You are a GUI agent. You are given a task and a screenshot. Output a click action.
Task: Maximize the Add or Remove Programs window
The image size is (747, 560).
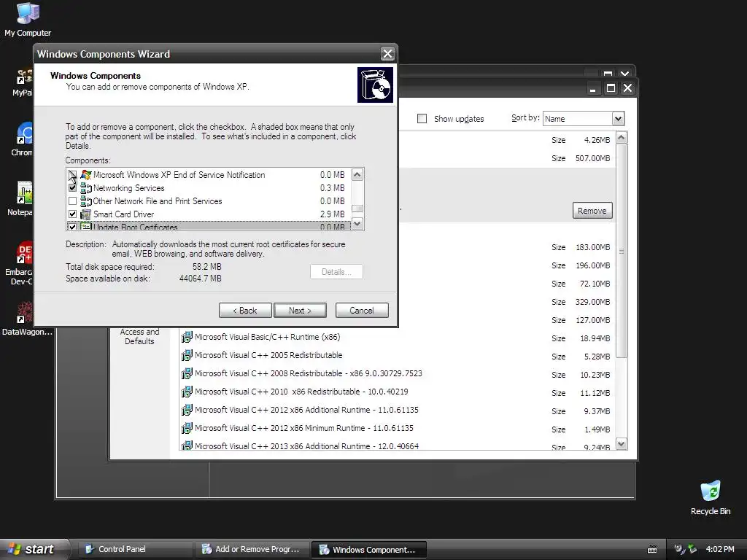coord(611,88)
